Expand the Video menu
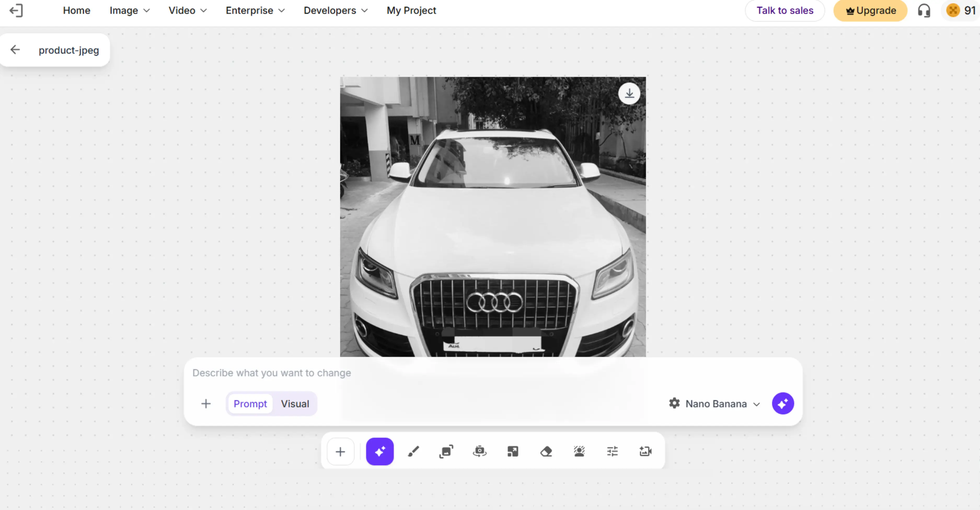 click(x=188, y=11)
